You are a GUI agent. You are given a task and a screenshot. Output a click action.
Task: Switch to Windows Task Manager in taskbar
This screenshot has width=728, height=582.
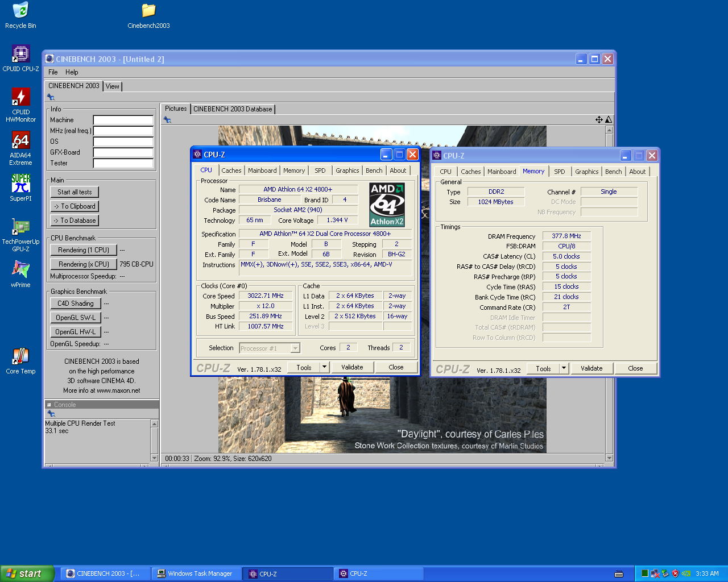pos(197,573)
